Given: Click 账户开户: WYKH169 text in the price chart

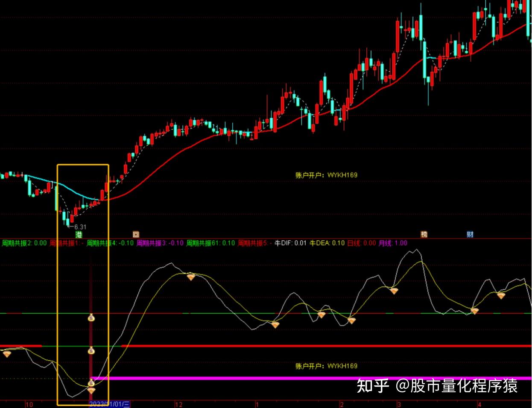Looking at the screenshot, I should pyautogui.click(x=327, y=175).
